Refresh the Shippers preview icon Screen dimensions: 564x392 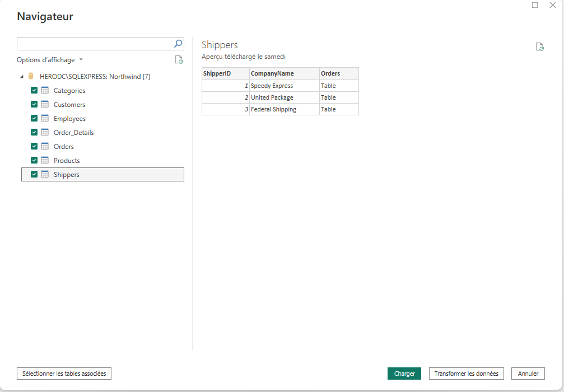539,46
